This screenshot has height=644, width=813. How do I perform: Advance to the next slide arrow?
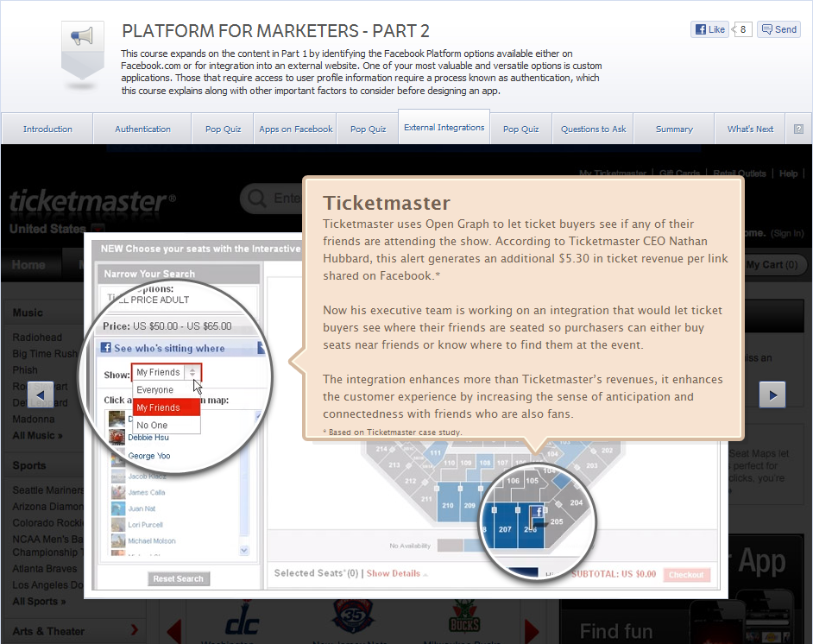pos(772,395)
